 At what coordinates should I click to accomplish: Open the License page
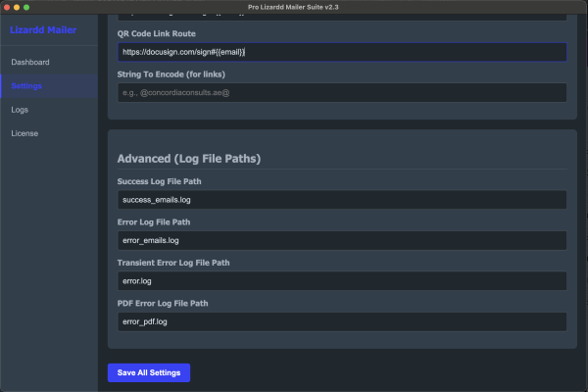pyautogui.click(x=24, y=133)
